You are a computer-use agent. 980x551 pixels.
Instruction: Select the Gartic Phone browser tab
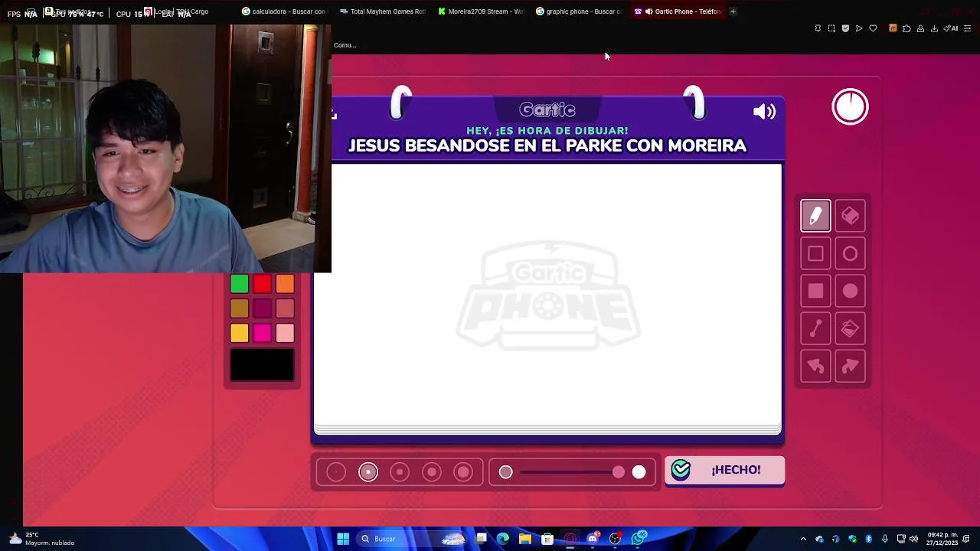(678, 11)
